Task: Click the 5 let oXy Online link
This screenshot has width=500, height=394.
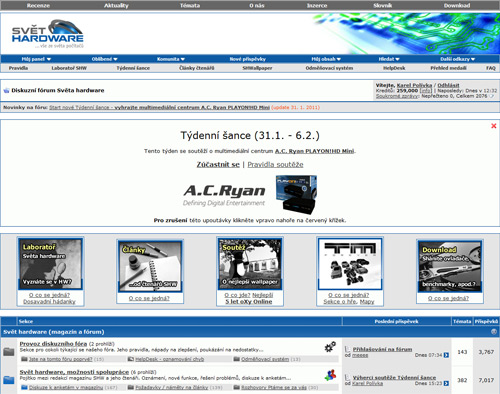Action: (249, 302)
